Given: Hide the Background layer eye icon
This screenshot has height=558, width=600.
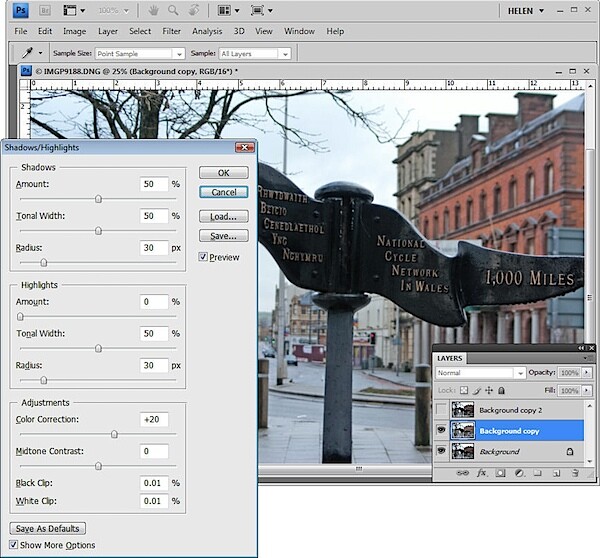Looking at the screenshot, I should pos(442,451).
